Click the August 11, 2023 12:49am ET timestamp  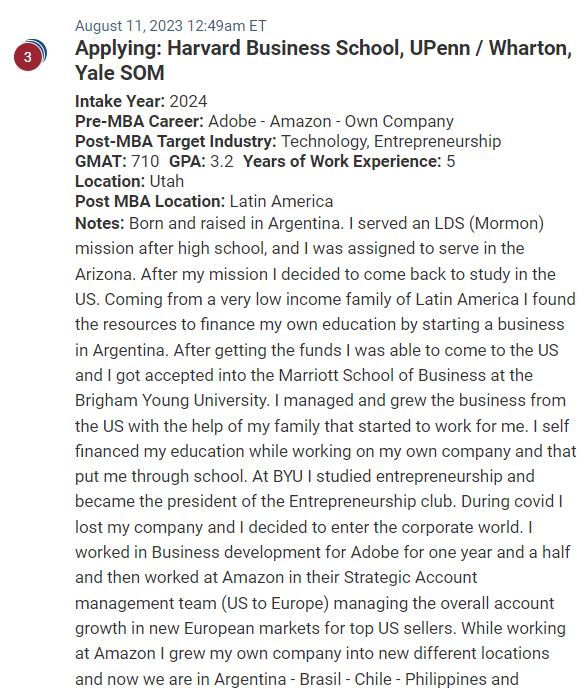point(171,26)
